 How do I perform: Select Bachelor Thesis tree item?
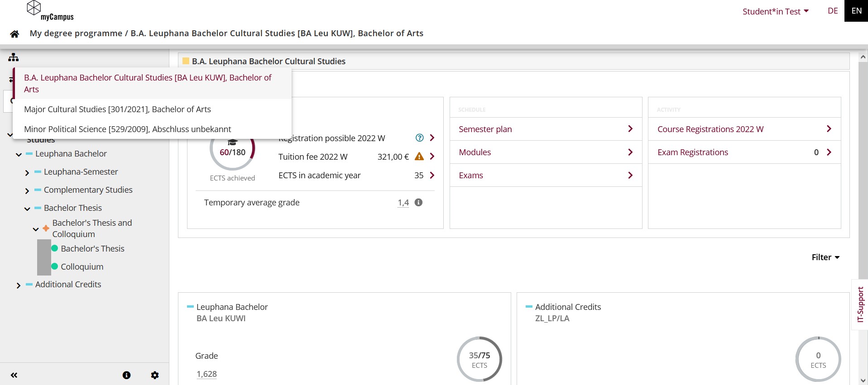click(73, 208)
